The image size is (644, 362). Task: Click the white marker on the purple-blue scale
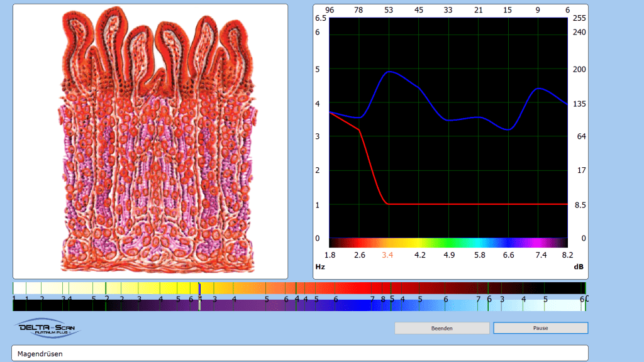(200, 304)
